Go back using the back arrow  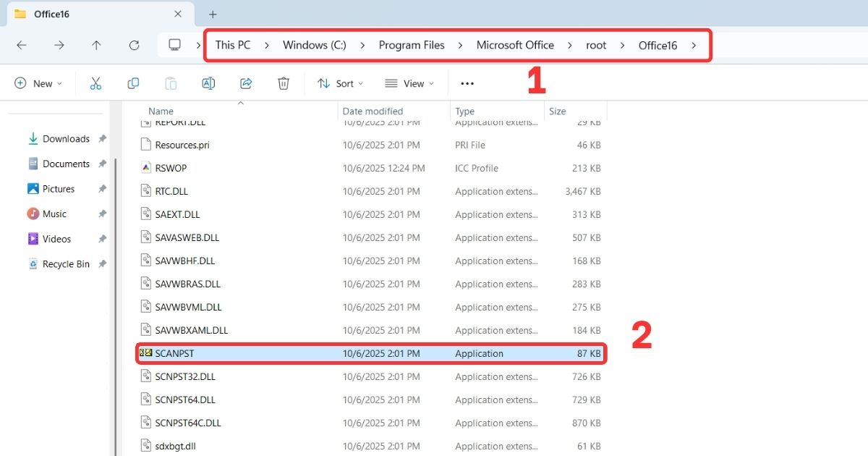[x=22, y=45]
